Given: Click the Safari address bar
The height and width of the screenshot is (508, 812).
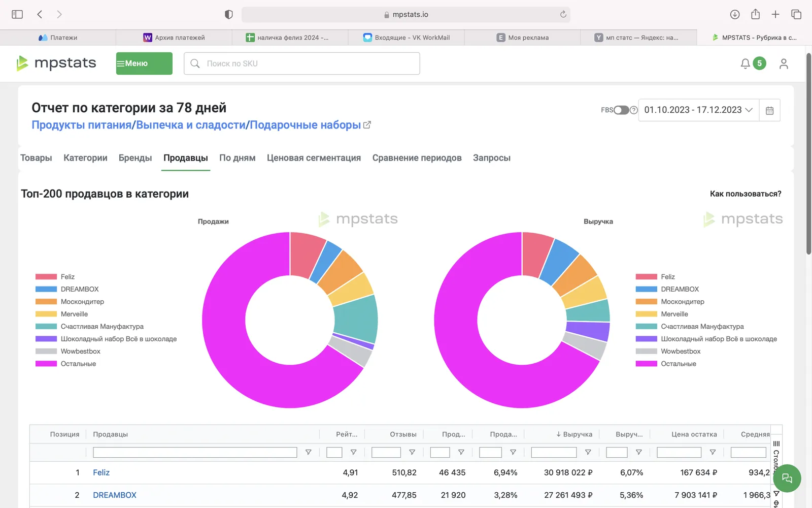Looking at the screenshot, I should pos(406,14).
